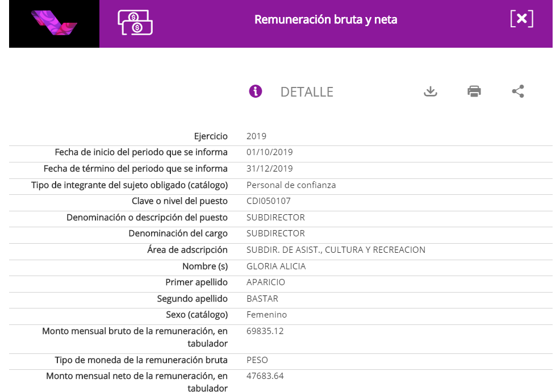Click the money bills remuneration icon
The height and width of the screenshot is (392, 560).
(x=135, y=23)
